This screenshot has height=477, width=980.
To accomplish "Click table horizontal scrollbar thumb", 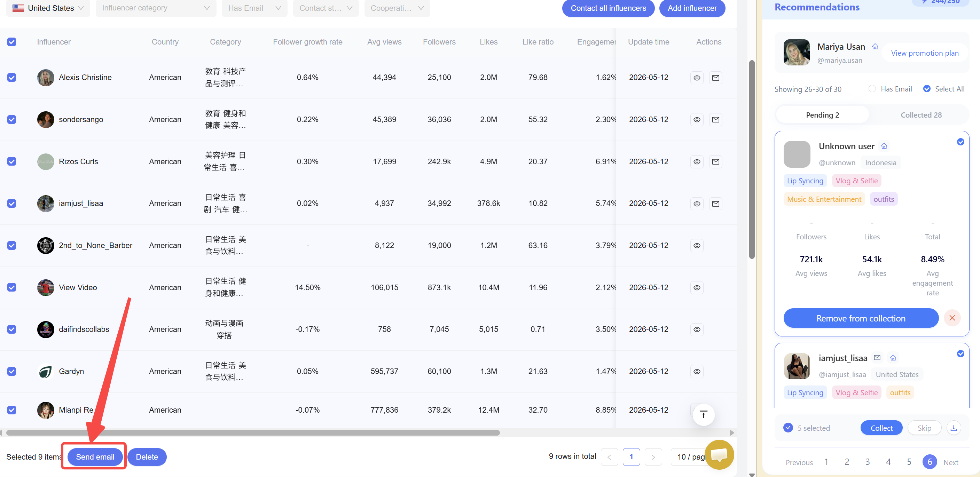I will pyautogui.click(x=253, y=433).
